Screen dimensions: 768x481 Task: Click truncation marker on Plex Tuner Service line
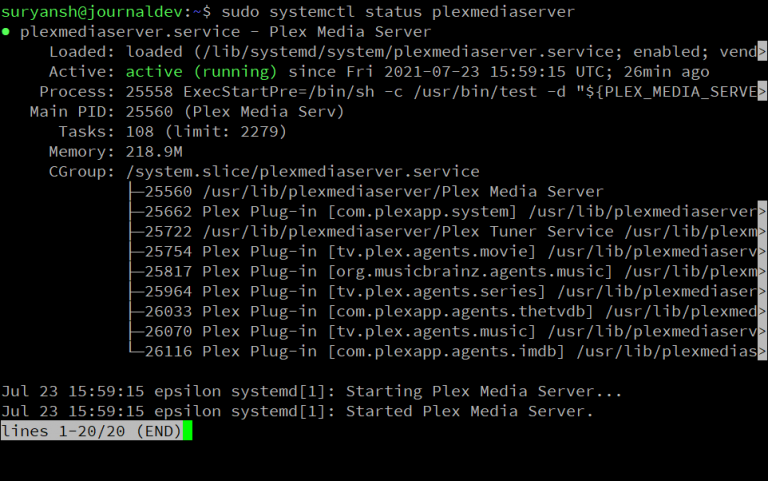[762, 232]
